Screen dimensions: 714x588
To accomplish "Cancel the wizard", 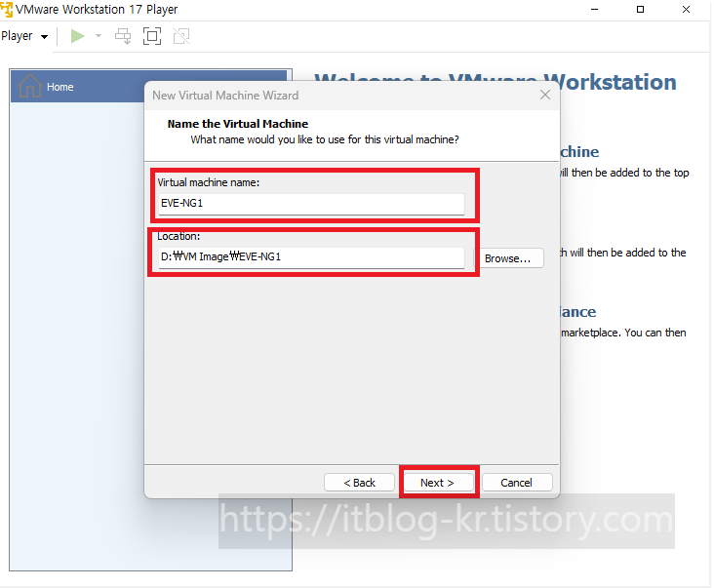I will tap(517, 483).
